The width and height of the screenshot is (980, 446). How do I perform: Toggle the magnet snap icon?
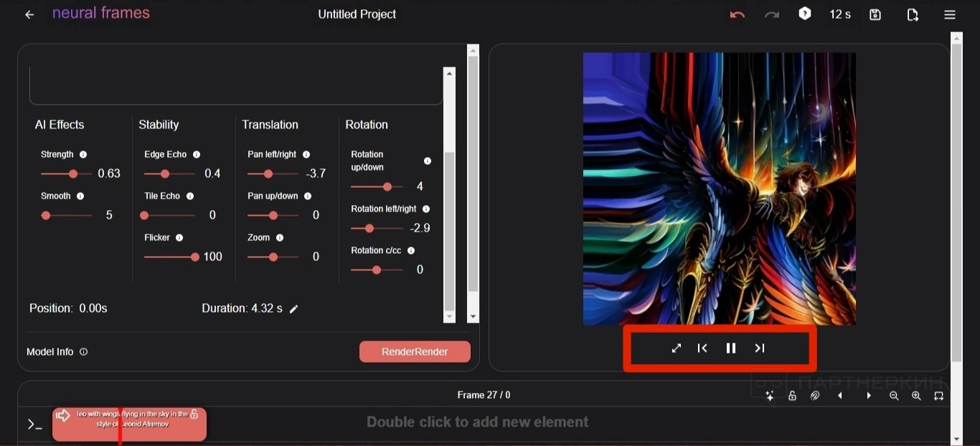[x=815, y=396]
